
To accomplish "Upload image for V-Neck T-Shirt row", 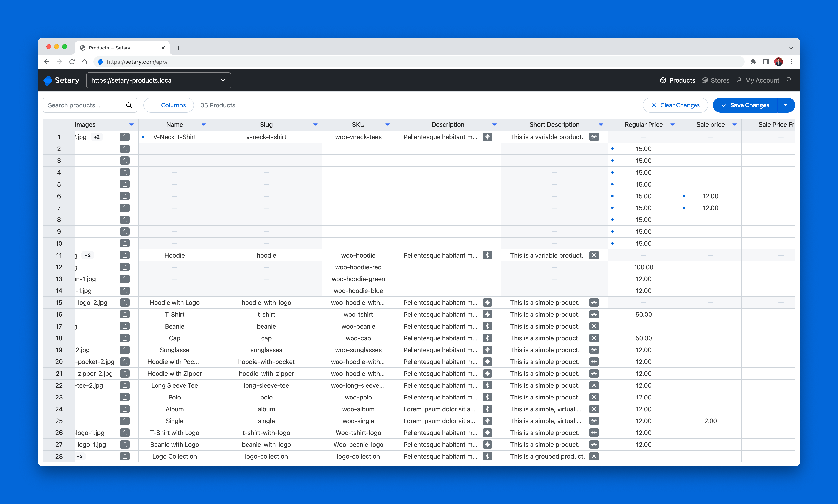I will 125,137.
